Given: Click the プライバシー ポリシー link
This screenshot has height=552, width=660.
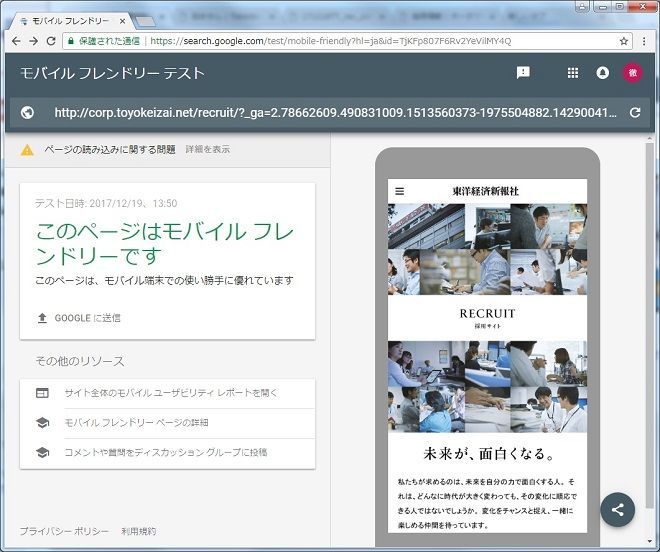Looking at the screenshot, I should pyautogui.click(x=62, y=531).
